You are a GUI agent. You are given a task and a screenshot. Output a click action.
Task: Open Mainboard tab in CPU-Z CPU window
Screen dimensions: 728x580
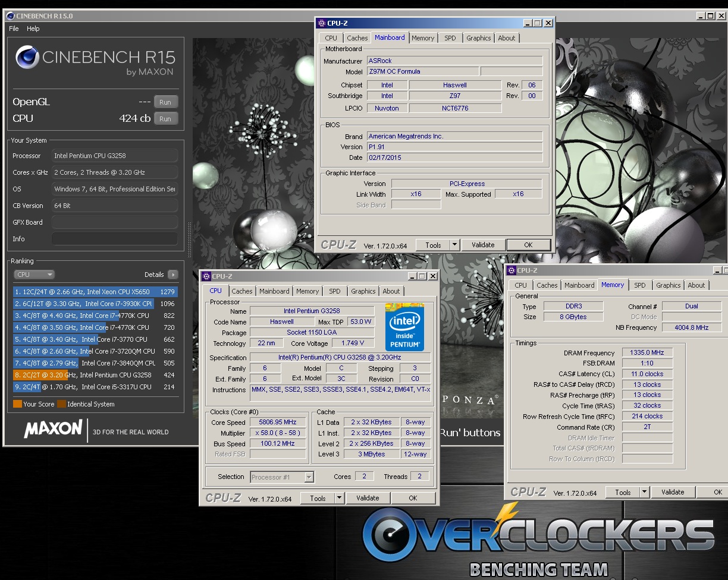point(274,291)
